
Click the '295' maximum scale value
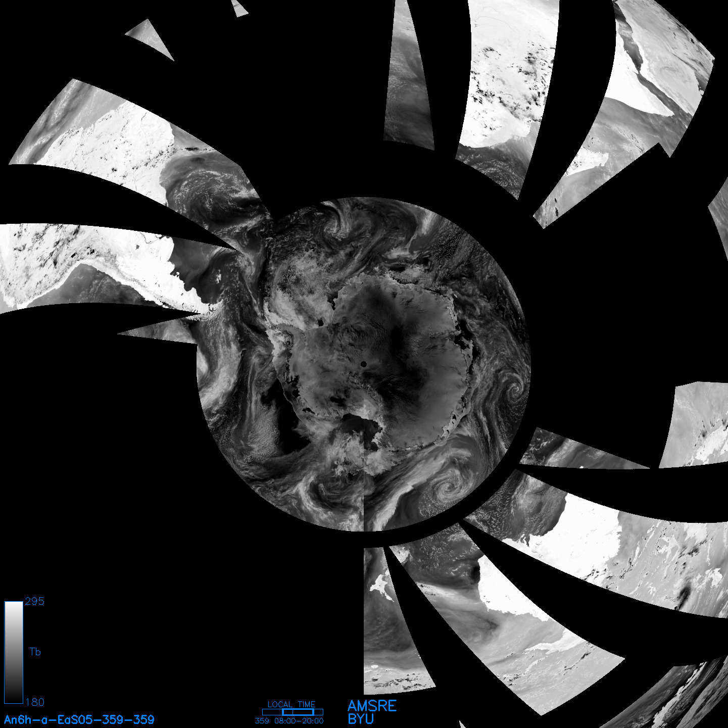[34, 601]
